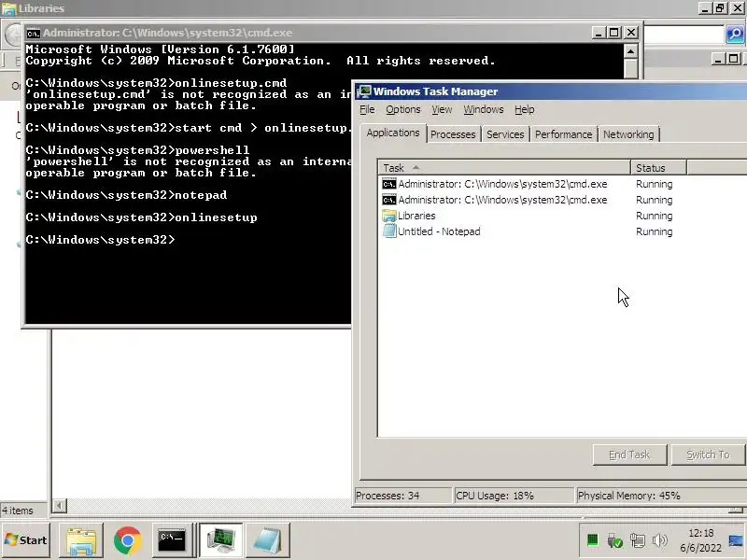Click the Task Manager title bar icon
747x560 pixels.
pyautogui.click(x=364, y=91)
